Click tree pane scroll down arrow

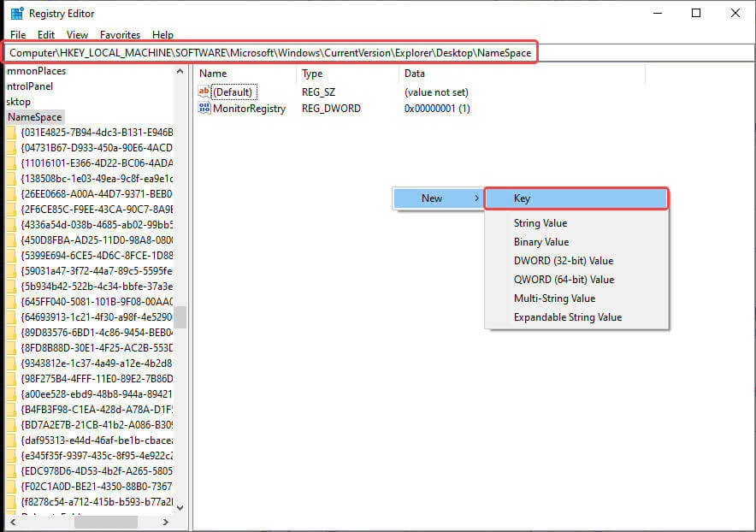180,507
